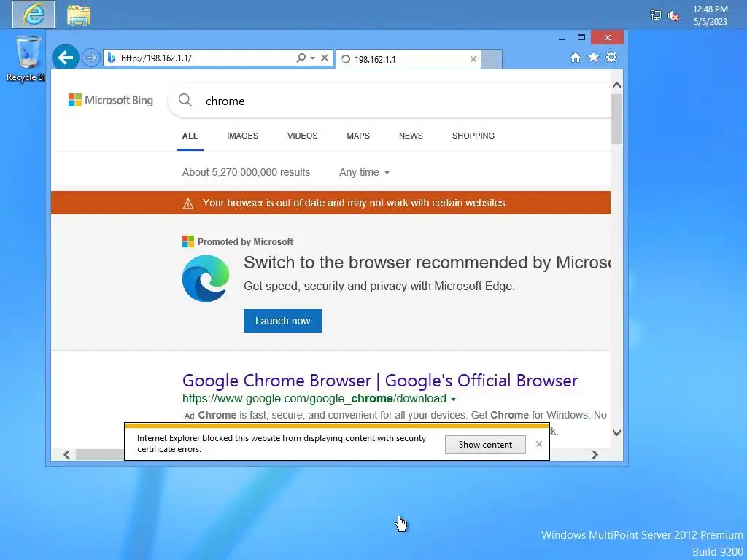
Task: Open the IE Tools gear icon
Action: click(x=611, y=58)
